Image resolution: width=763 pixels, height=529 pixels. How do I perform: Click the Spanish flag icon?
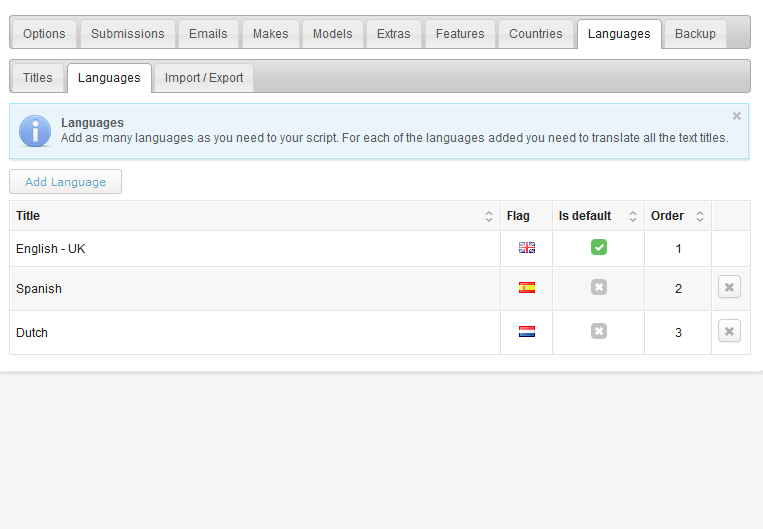pos(527,288)
